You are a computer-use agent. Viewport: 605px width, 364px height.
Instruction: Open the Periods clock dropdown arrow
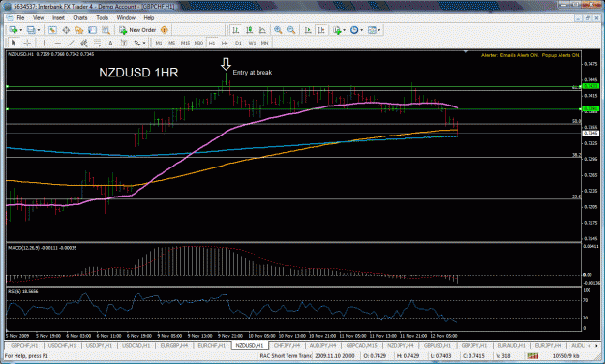361,30
